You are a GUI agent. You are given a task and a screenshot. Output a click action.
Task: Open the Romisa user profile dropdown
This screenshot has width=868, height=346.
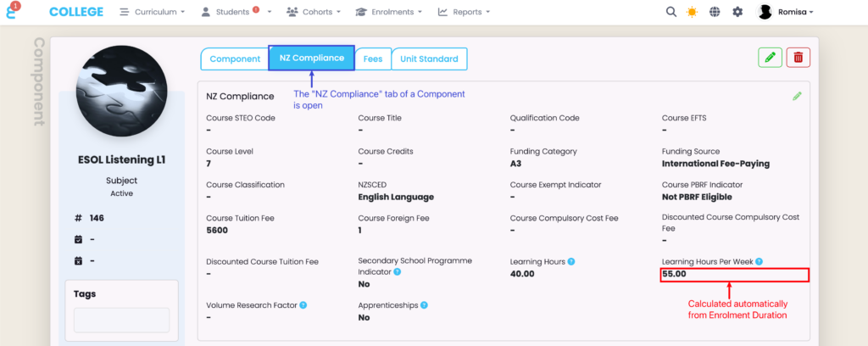click(786, 12)
